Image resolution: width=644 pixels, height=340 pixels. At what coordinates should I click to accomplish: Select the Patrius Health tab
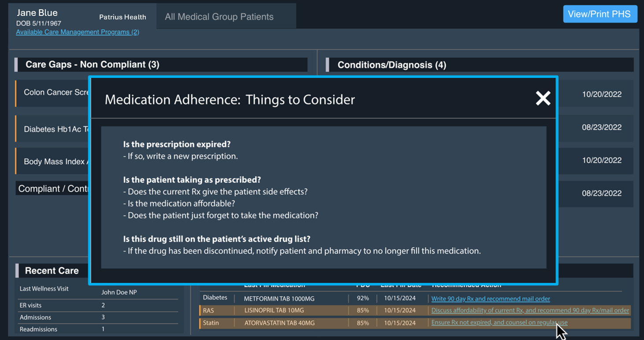[122, 17]
